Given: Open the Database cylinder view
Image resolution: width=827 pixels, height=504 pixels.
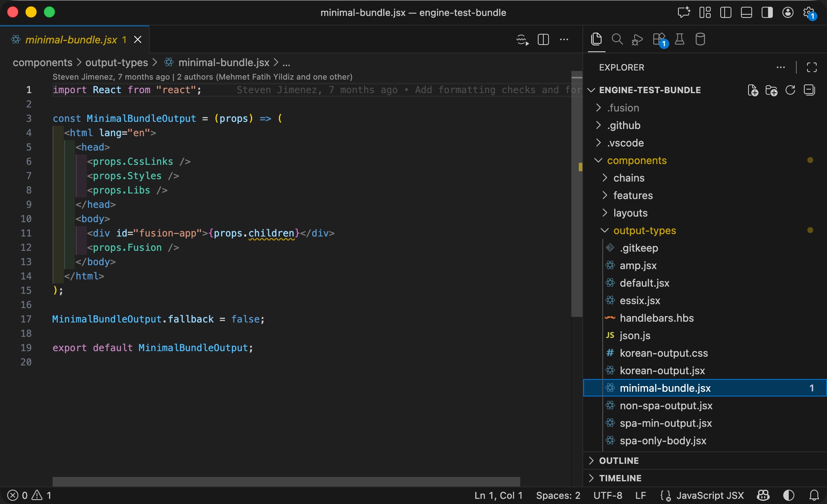Looking at the screenshot, I should pyautogui.click(x=700, y=39).
